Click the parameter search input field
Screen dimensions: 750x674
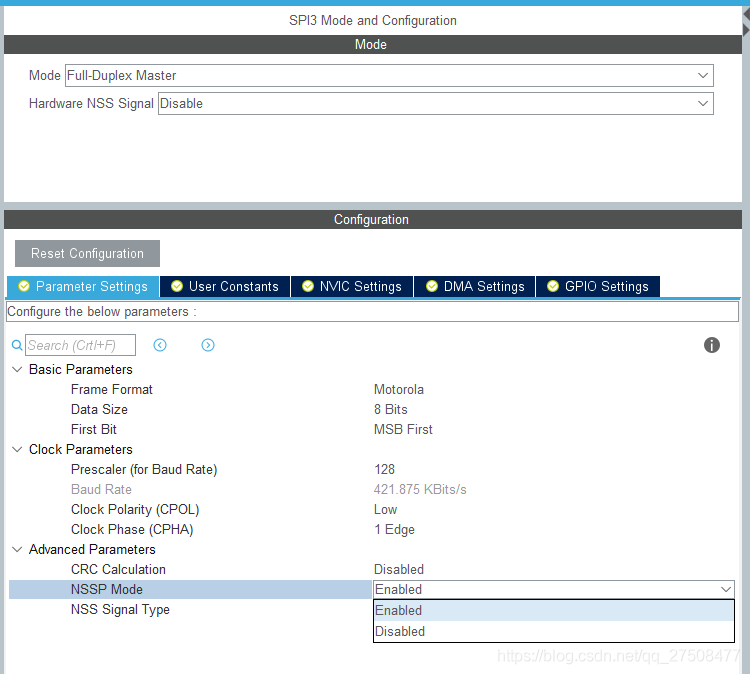coord(80,345)
